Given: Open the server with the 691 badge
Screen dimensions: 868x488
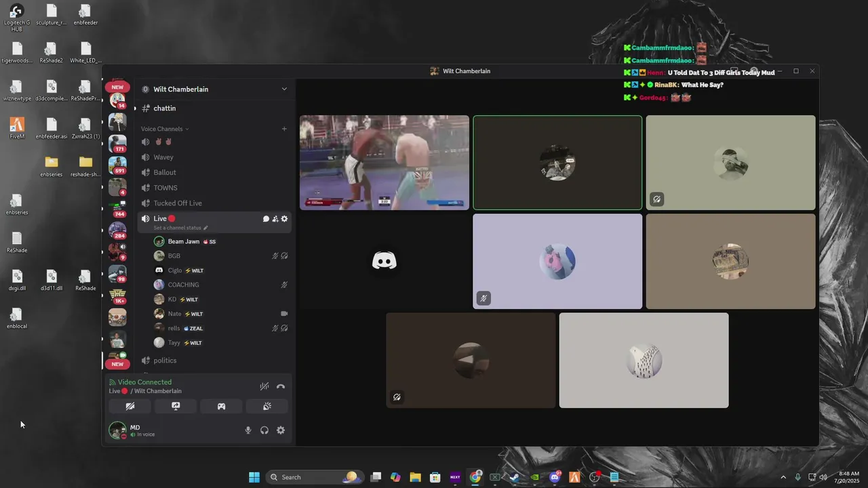Looking at the screenshot, I should point(117,165).
